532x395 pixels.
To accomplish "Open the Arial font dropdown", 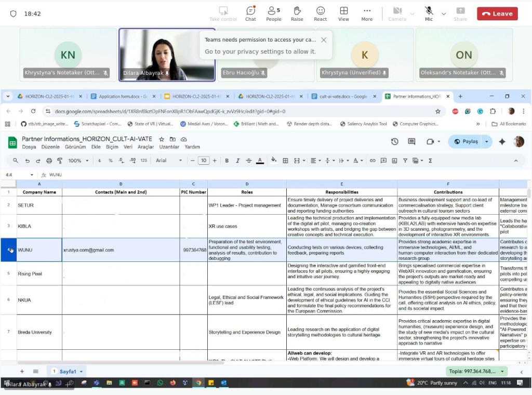I will 169,161.
